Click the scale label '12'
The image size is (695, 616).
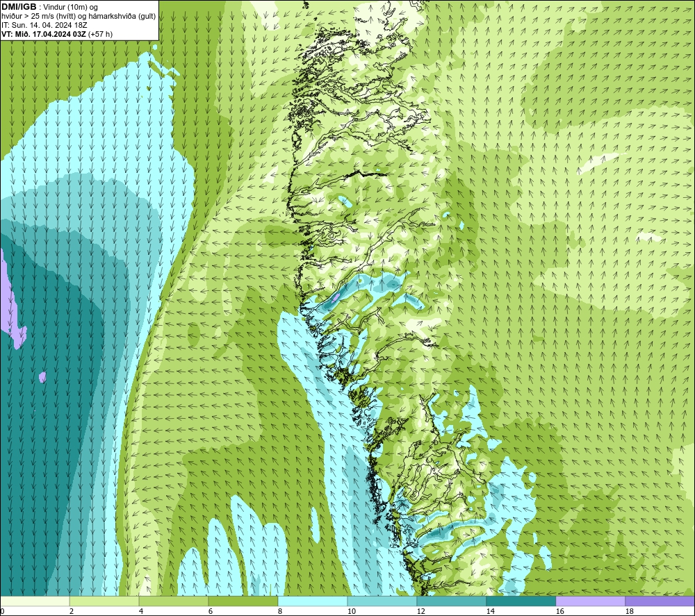pyautogui.click(x=421, y=612)
